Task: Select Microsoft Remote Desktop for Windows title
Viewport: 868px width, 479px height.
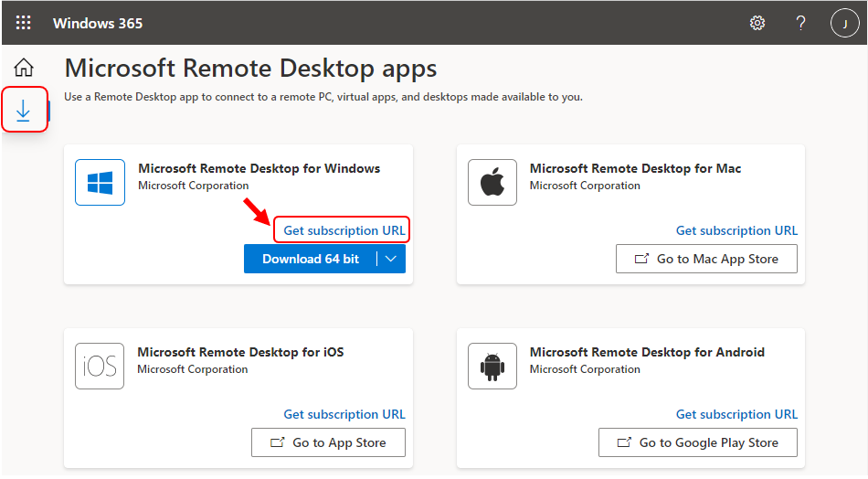Action: pyautogui.click(x=259, y=168)
